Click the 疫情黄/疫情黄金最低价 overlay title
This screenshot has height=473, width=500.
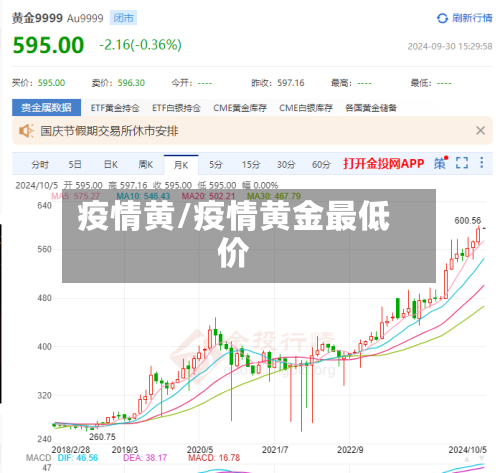234,233
